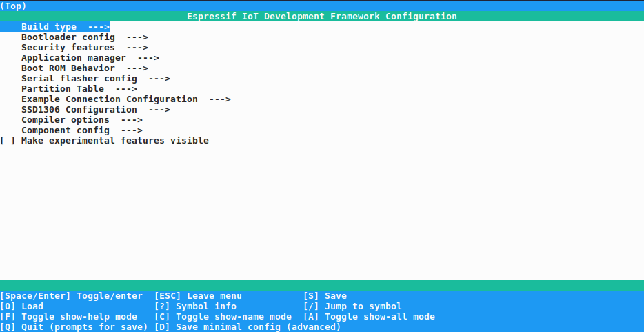Expand the Partition Table arrow
The width and height of the screenshot is (644, 332).
tap(126, 89)
